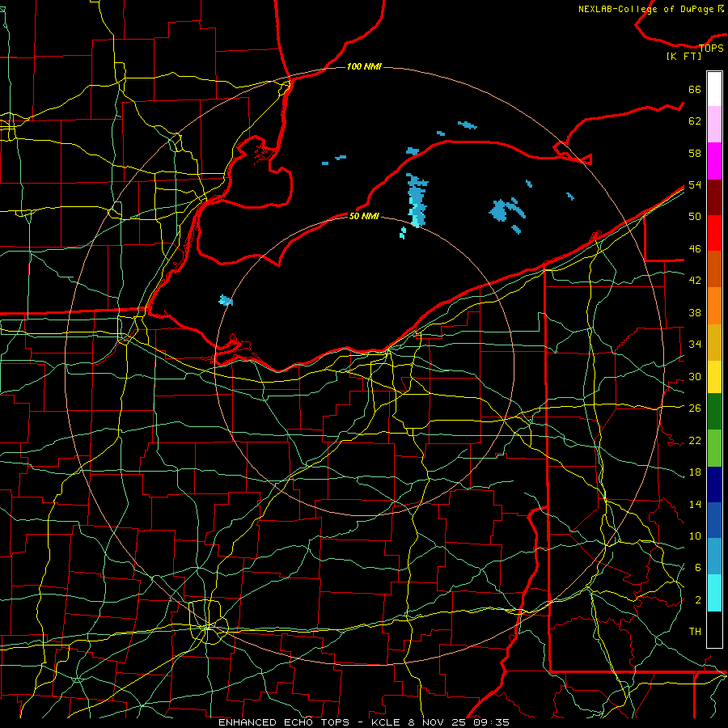Image resolution: width=728 pixels, height=728 pixels.
Task: Click the "30" scale label
Action: tap(695, 376)
